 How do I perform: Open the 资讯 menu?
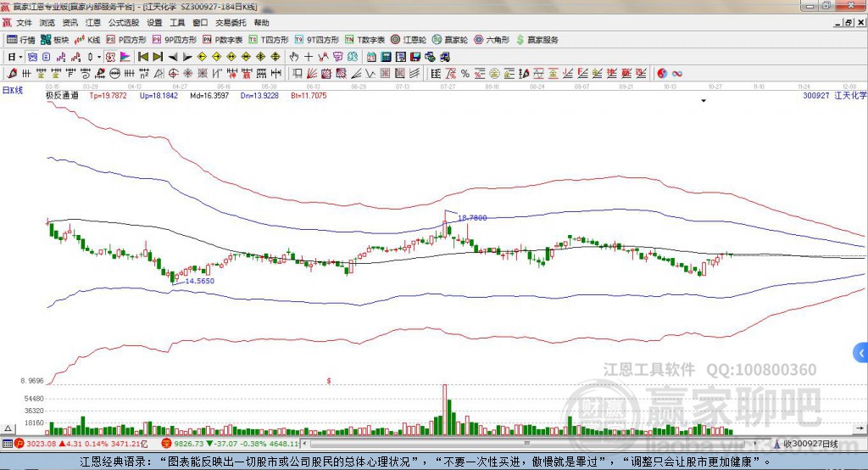pyautogui.click(x=70, y=23)
